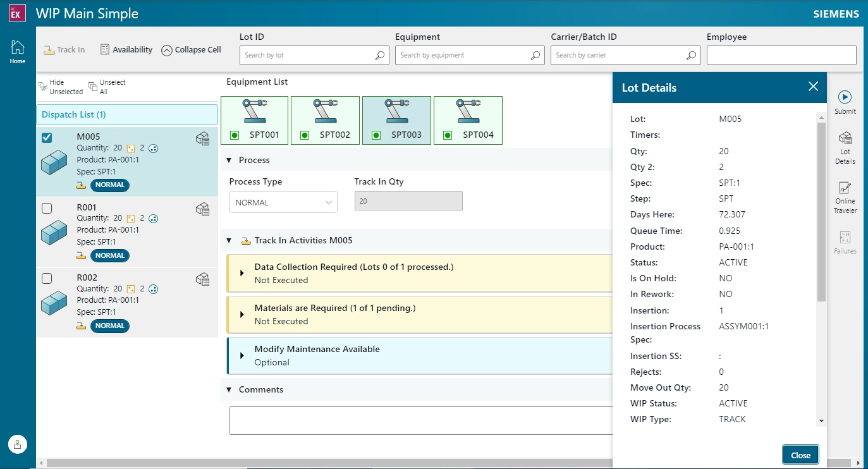Open the Home icon in the left navigation

point(17,51)
